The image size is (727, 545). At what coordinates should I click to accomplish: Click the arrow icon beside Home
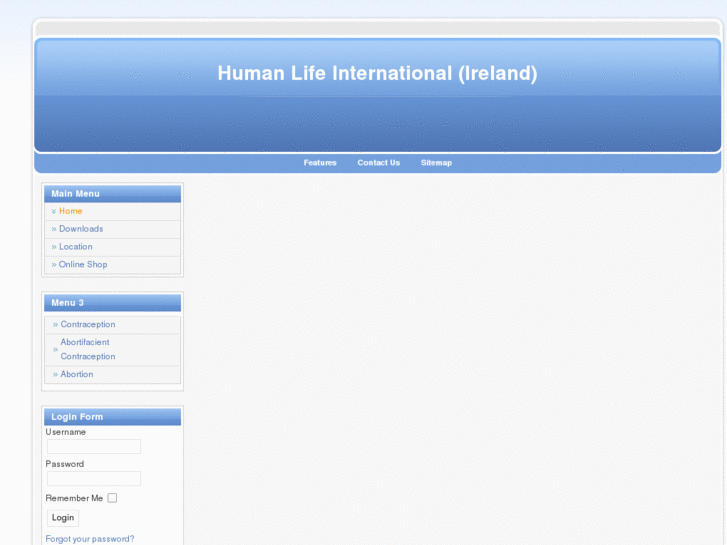[54, 212]
